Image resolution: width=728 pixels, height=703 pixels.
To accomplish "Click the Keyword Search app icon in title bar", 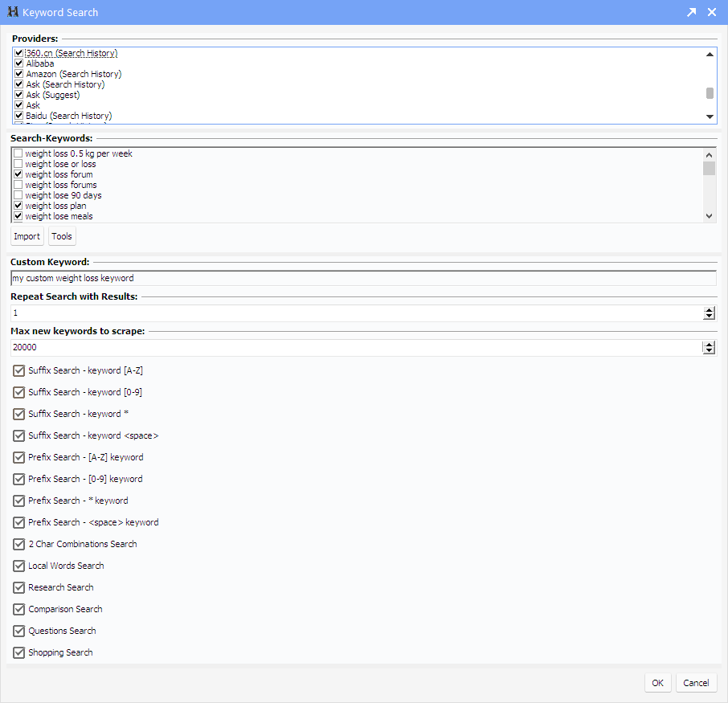I will tap(12, 12).
